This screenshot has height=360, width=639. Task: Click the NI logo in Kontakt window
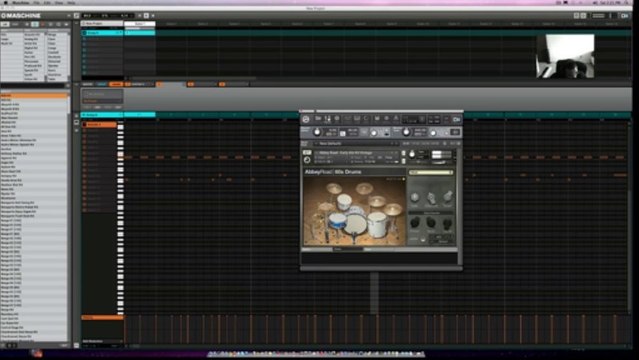point(456,119)
